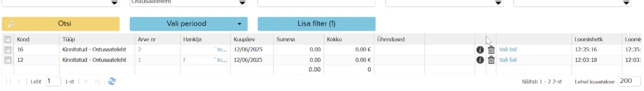Click the next page arrow
The height and width of the screenshot is (91, 644).
(x=86, y=81)
